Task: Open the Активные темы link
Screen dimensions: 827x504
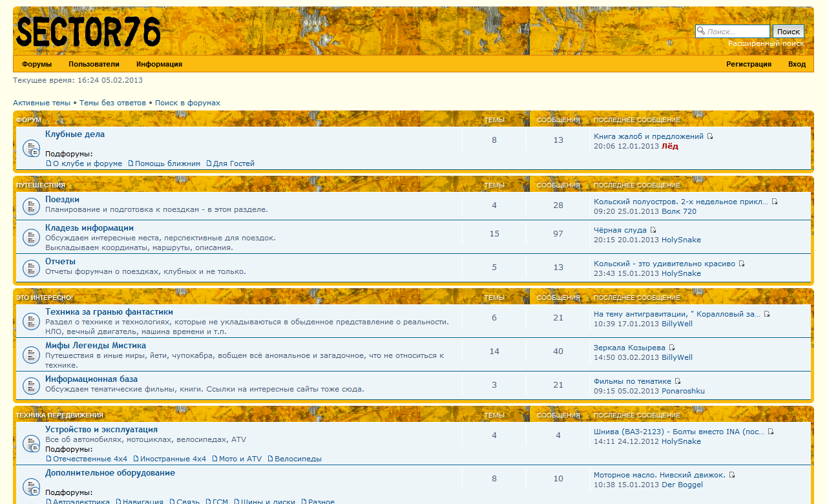Action: tap(41, 103)
